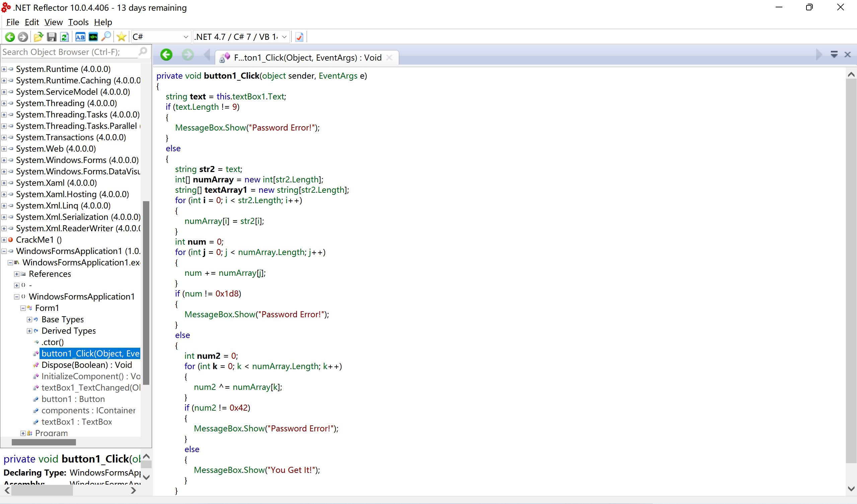Click the floppy disk Save icon
The width and height of the screenshot is (857, 504).
point(51,37)
